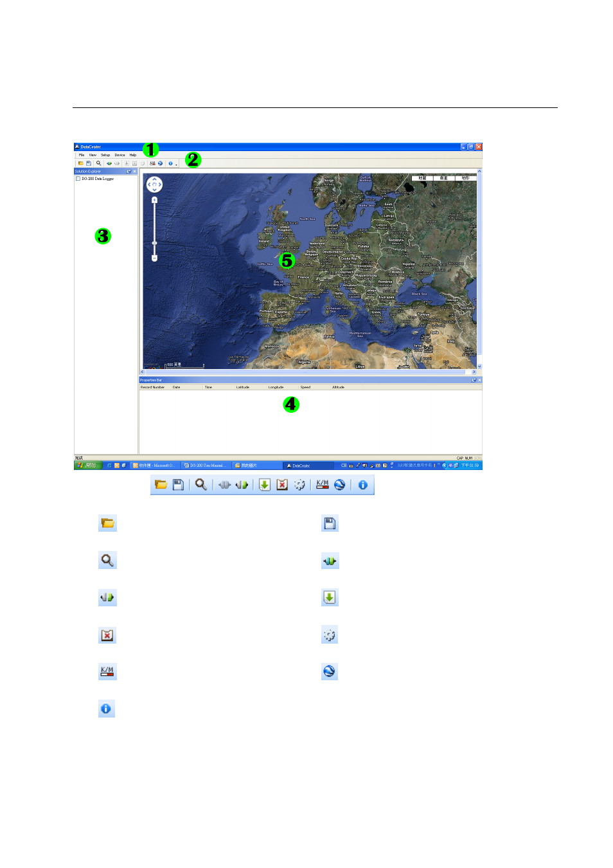Open the Setup menu
613x868 pixels.
pos(105,155)
